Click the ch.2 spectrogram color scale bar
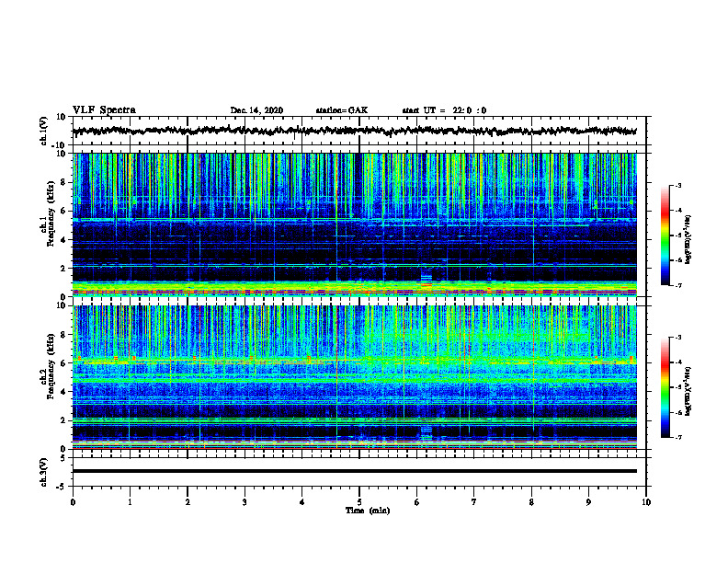Image resolution: width=728 pixels, height=563 pixels. (665, 387)
